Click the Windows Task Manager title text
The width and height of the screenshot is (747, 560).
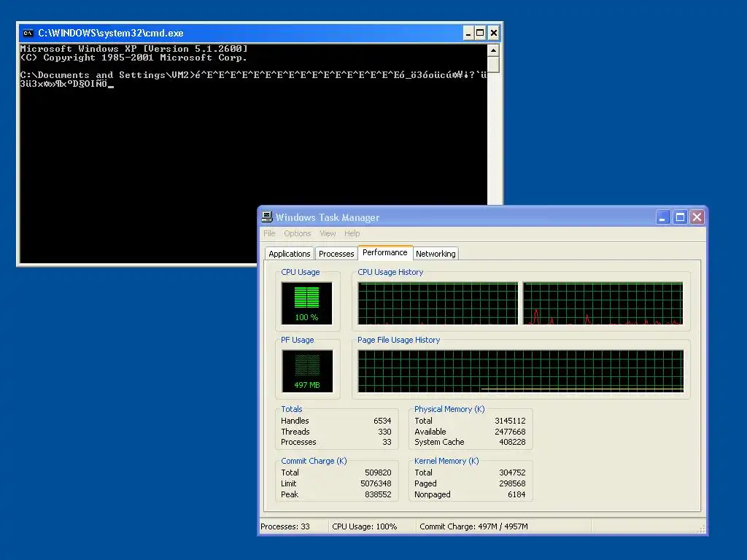pos(328,217)
